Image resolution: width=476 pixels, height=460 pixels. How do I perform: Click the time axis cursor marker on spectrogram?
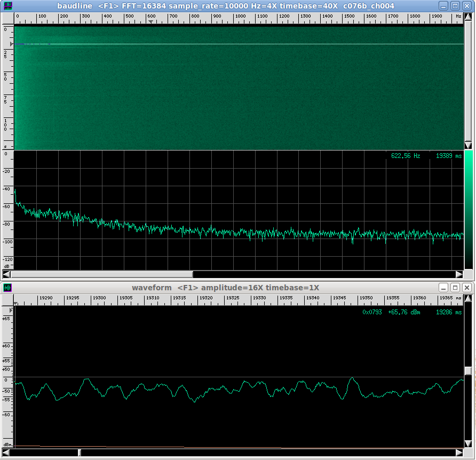(12, 44)
